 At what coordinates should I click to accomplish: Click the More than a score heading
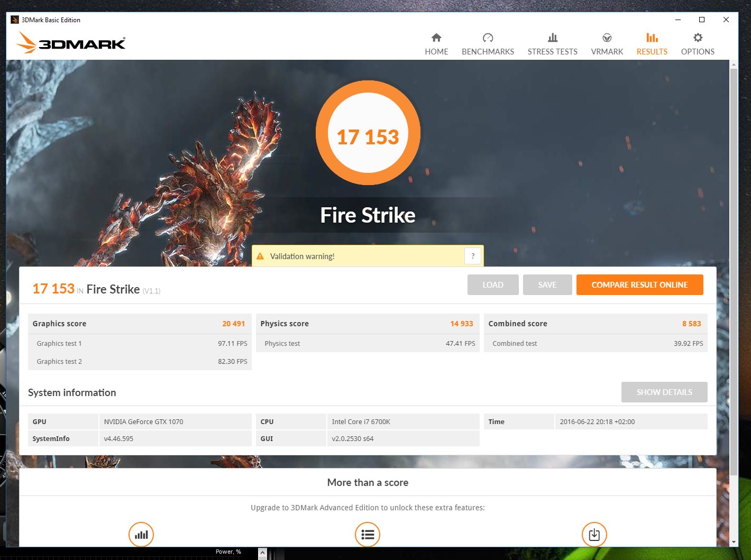(x=368, y=482)
